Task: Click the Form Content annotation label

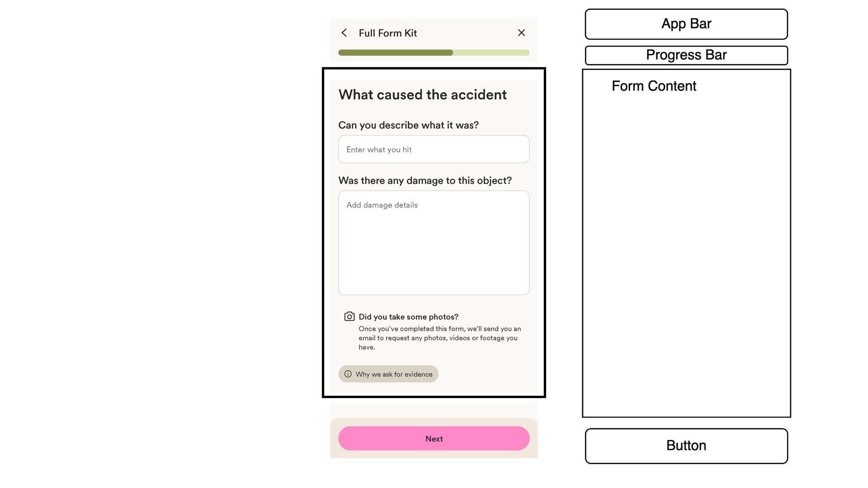Action: click(654, 86)
